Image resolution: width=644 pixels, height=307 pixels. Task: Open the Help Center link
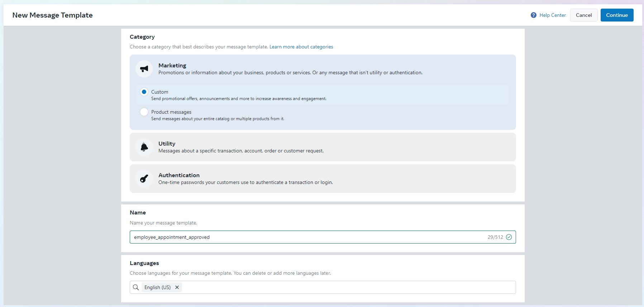[552, 15]
